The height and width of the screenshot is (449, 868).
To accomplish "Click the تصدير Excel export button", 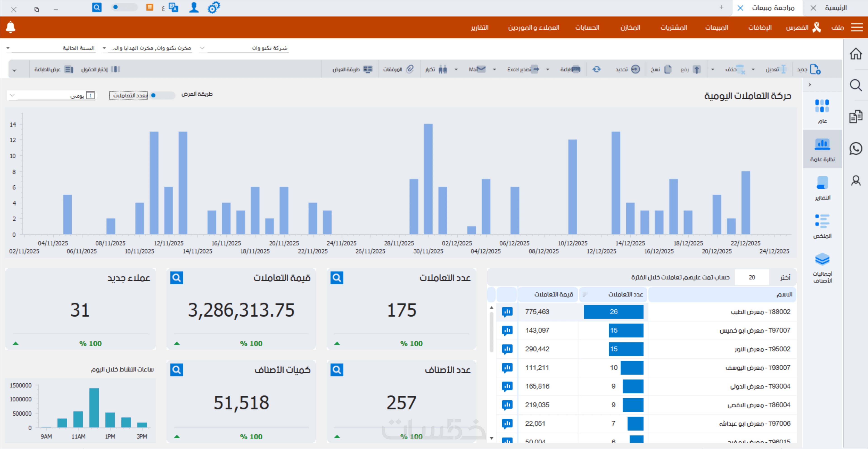I will point(523,69).
